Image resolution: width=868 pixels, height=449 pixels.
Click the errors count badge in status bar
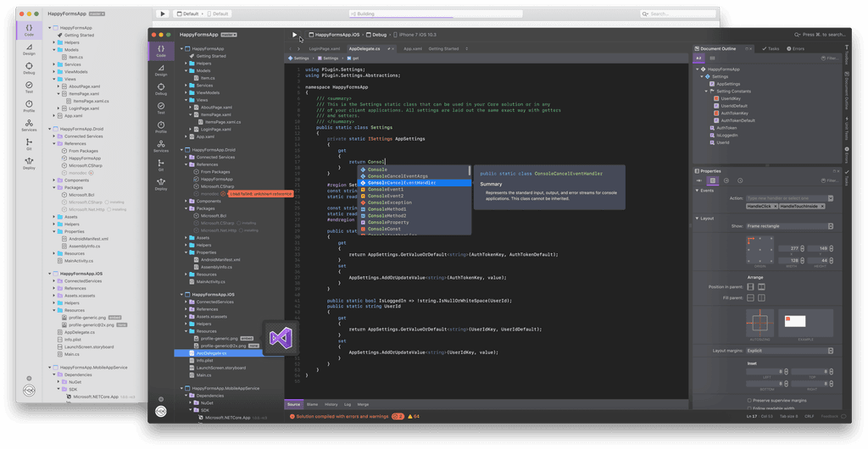(x=398, y=416)
